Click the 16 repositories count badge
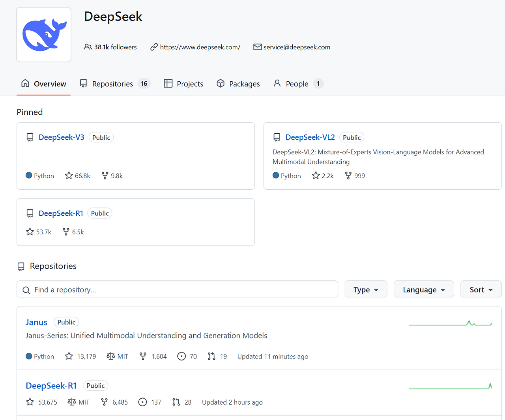 144,84
